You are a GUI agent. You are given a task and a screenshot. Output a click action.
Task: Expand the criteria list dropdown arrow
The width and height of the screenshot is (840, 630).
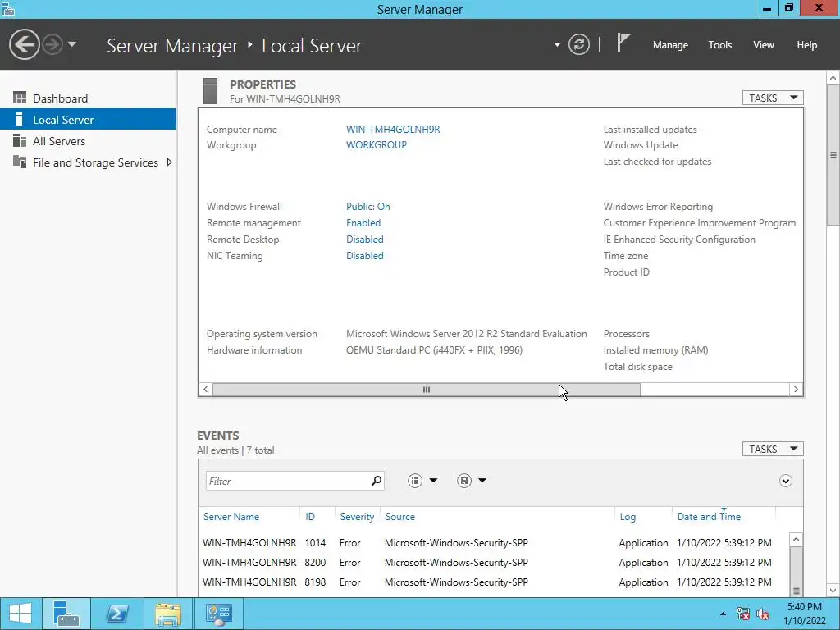433,481
